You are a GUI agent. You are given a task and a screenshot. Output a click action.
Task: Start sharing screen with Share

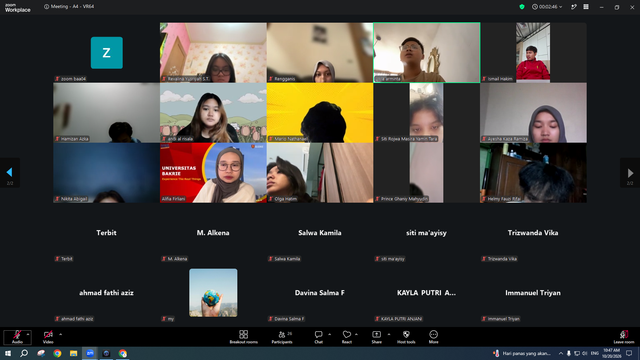[x=376, y=337]
